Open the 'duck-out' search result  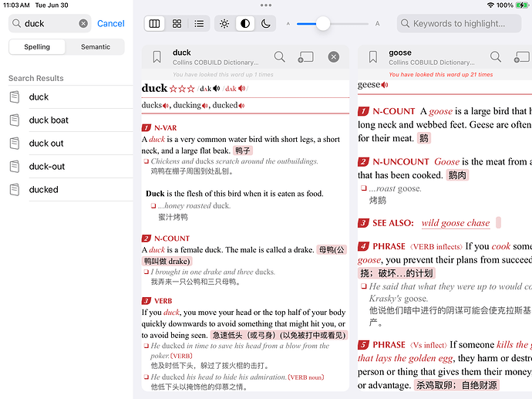click(x=71, y=167)
